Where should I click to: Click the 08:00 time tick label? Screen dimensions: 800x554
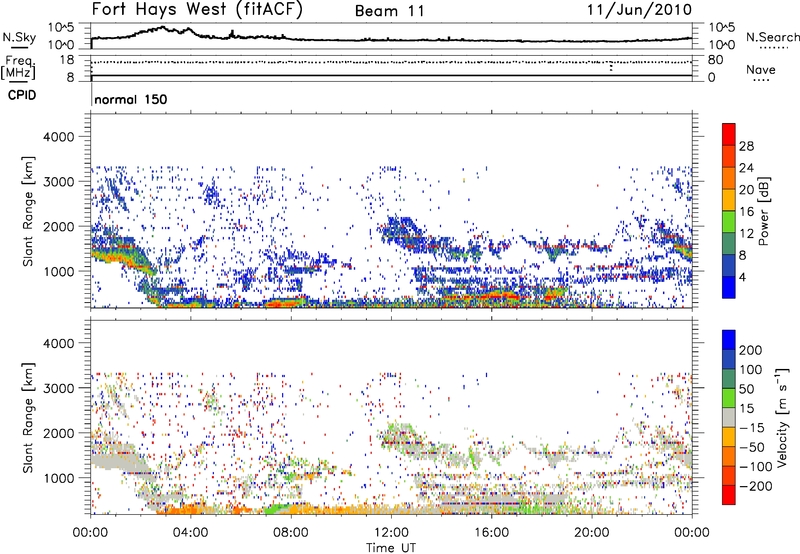(x=291, y=533)
